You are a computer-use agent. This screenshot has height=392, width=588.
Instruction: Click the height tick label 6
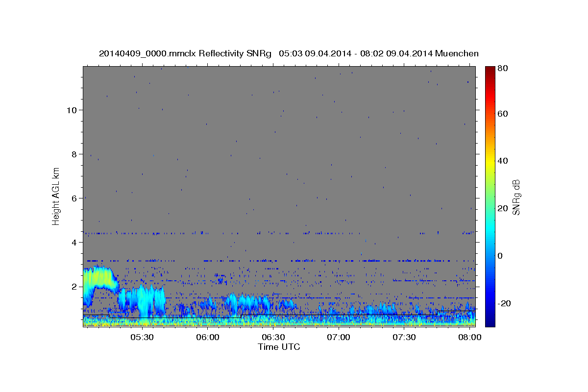[x=73, y=198]
